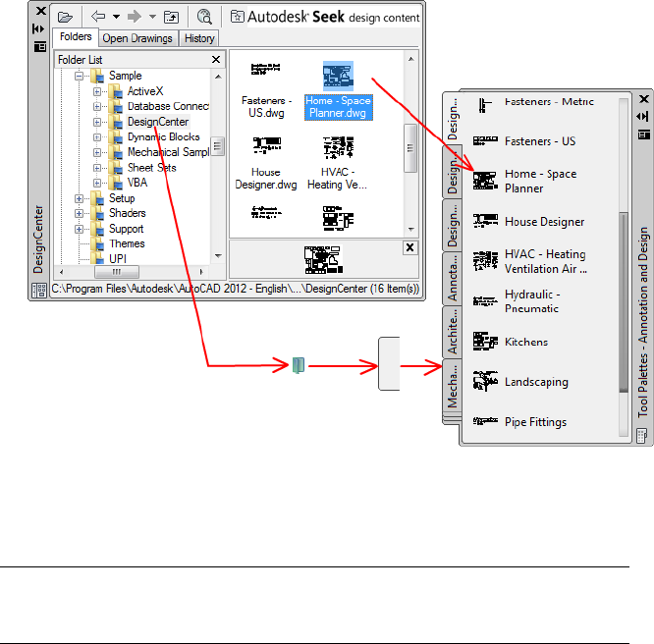Open the Archite... tool palette tab
Image resolution: width=654 pixels, height=644 pixels.
(x=453, y=333)
